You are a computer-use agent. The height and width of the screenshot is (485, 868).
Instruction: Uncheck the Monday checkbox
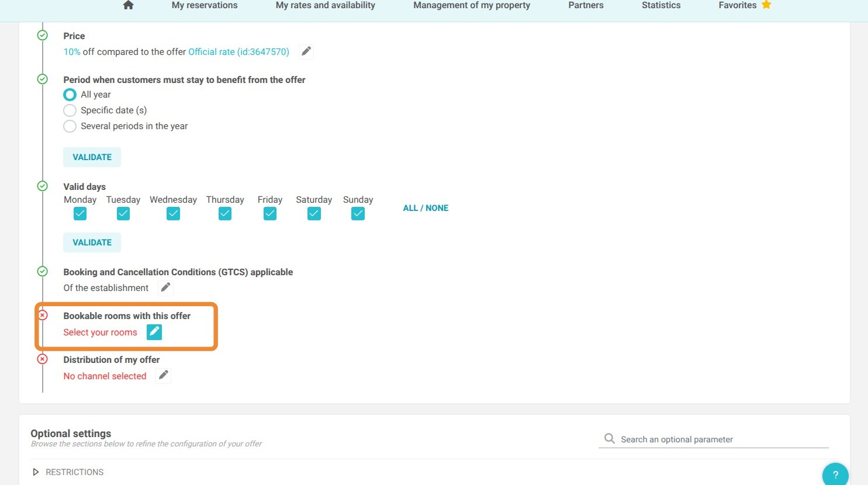pos(80,214)
